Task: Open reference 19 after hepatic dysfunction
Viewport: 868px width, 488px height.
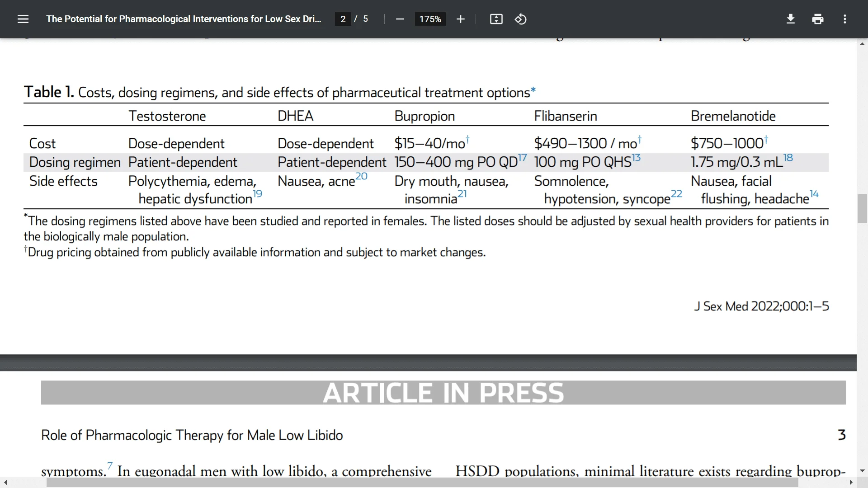Action: [x=257, y=194]
